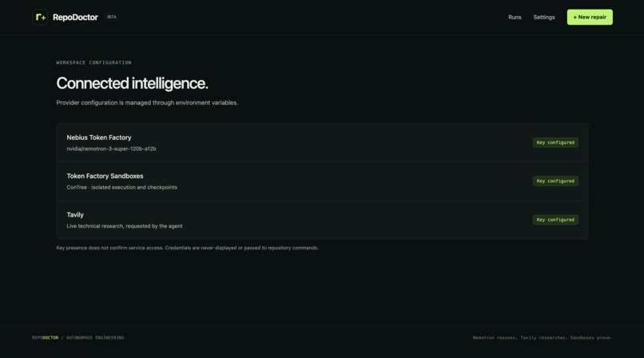
Task: Start a new repair
Action: point(590,18)
